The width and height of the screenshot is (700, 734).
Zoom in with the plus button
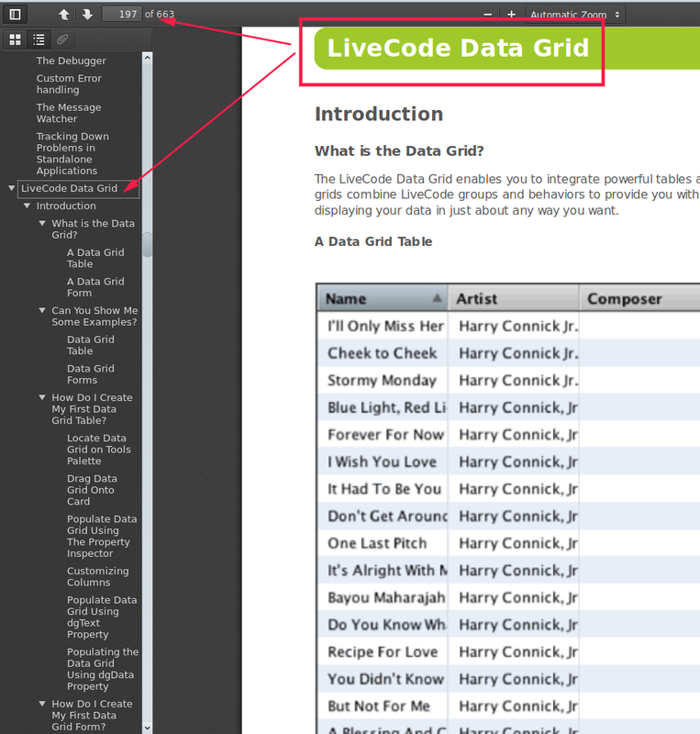click(511, 15)
